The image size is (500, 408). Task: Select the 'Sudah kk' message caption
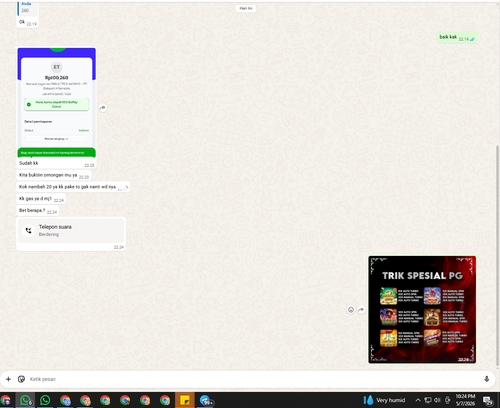point(29,163)
